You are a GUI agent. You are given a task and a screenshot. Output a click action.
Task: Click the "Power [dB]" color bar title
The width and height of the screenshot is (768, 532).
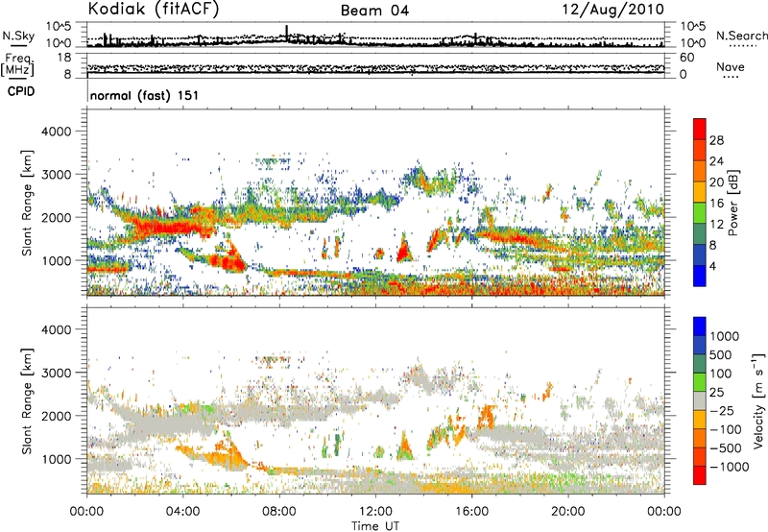tap(733, 203)
